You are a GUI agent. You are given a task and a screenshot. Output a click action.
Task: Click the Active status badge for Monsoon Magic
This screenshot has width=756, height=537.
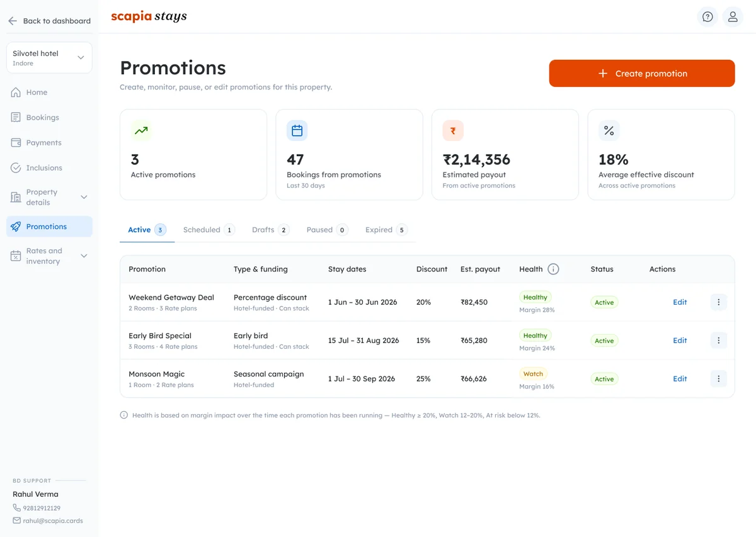pos(604,379)
